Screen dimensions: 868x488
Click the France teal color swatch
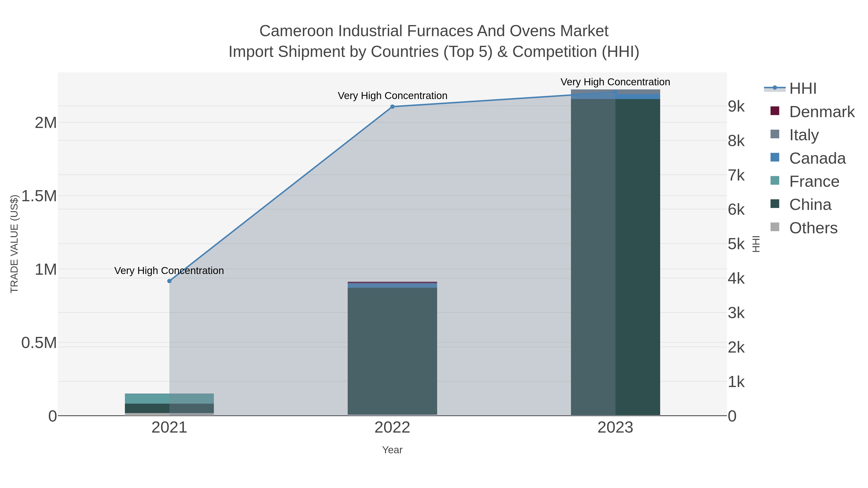click(775, 180)
